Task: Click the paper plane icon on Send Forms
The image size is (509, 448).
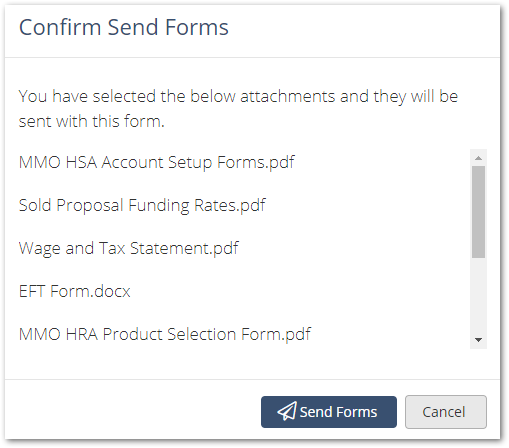Action: click(x=287, y=411)
